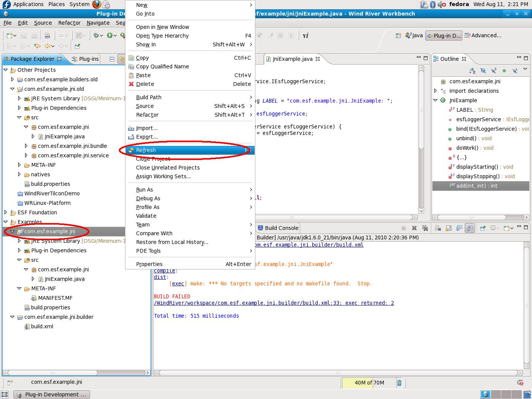The width and height of the screenshot is (532, 399).
Task: Open Firefox from the top panel
Action: 97,4
